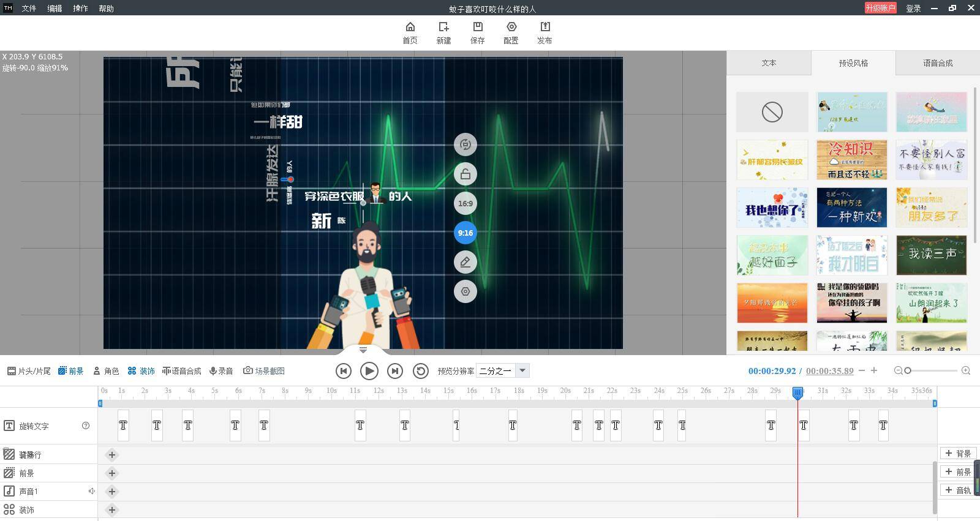Click the timeline zoom-in magnifier icon
The width and height of the screenshot is (980, 521).
pyautogui.click(x=966, y=370)
